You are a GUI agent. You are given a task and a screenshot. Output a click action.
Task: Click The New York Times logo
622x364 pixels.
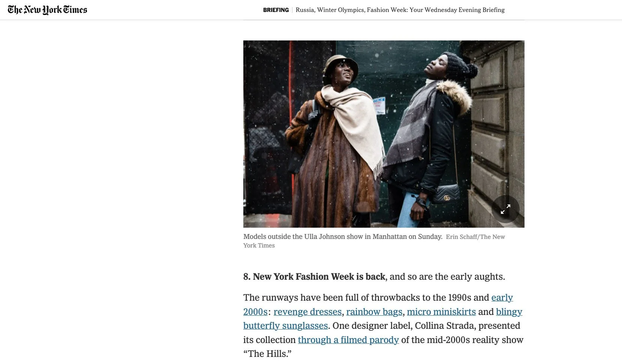coord(47,10)
